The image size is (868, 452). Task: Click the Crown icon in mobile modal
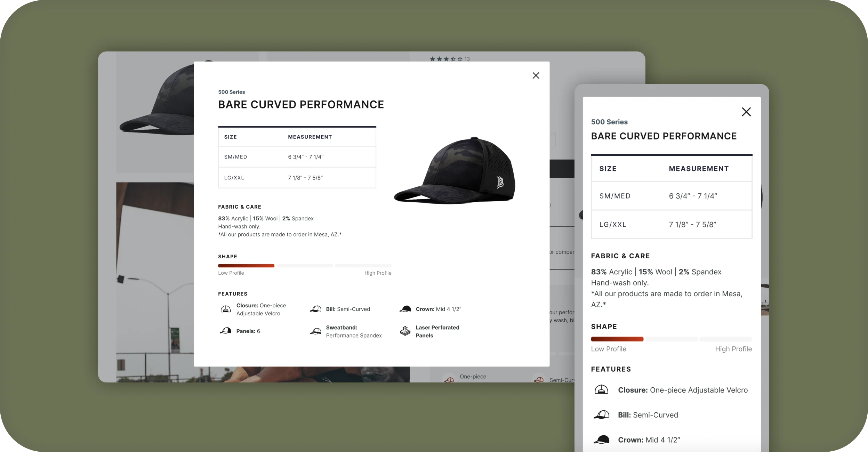point(601,440)
